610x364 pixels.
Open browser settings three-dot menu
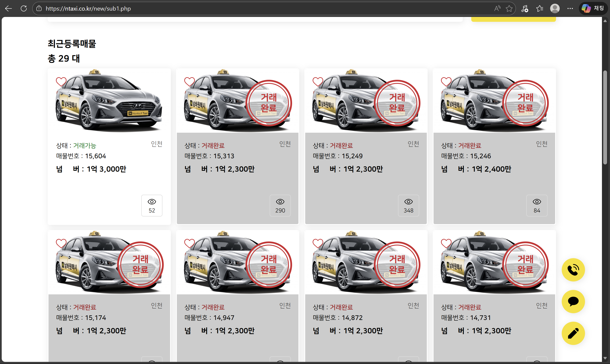click(570, 9)
